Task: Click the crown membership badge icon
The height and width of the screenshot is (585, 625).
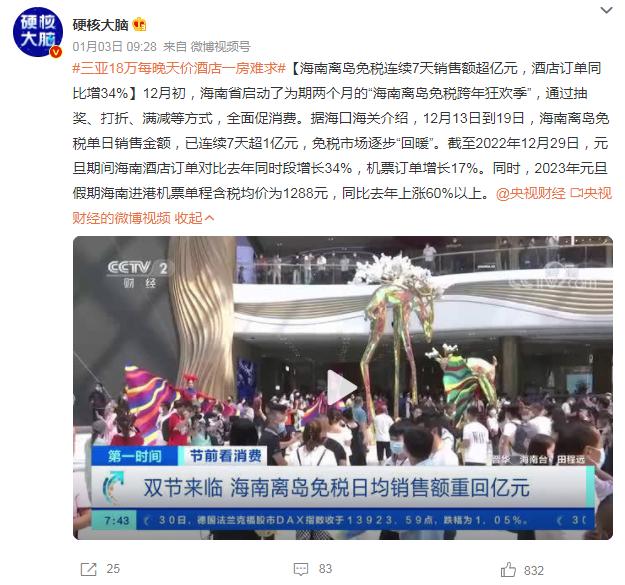Action: (x=139, y=25)
